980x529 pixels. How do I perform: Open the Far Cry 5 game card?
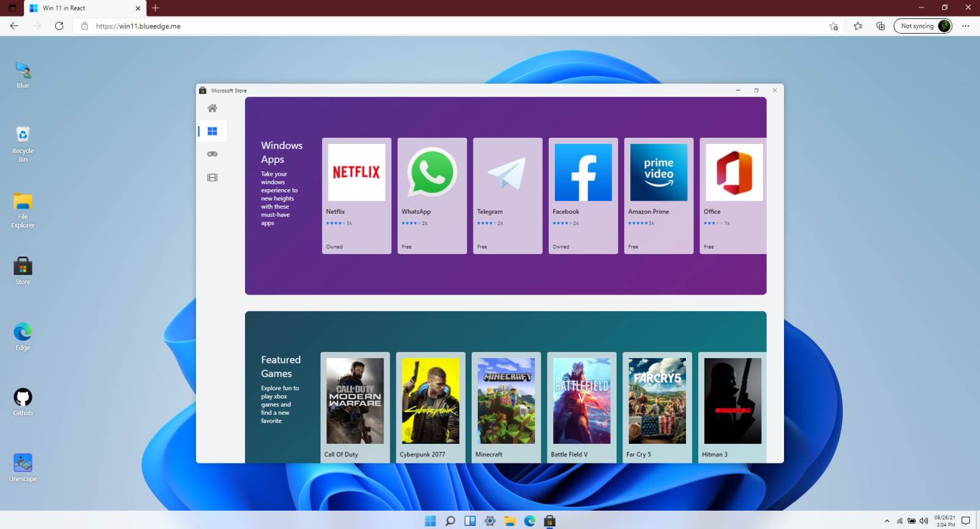(x=657, y=407)
